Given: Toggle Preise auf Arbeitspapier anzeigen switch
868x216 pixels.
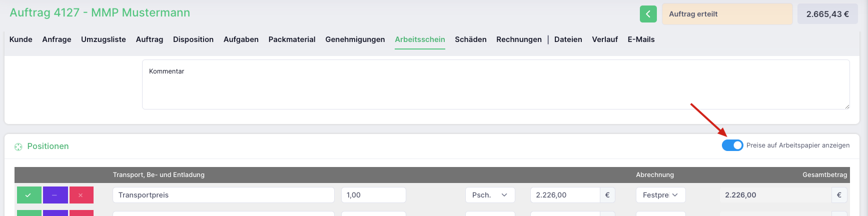Looking at the screenshot, I should (x=732, y=145).
